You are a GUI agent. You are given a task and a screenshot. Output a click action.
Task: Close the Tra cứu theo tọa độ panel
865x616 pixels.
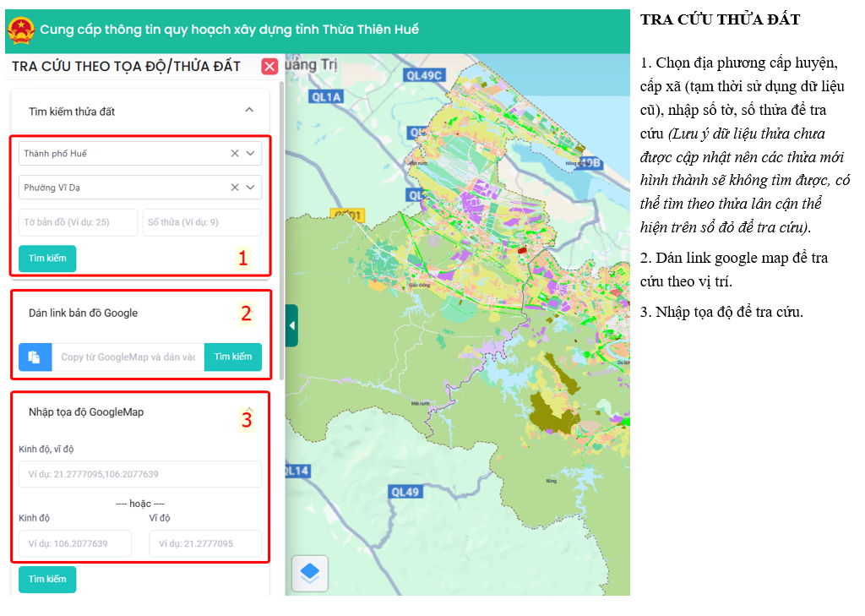(x=269, y=67)
